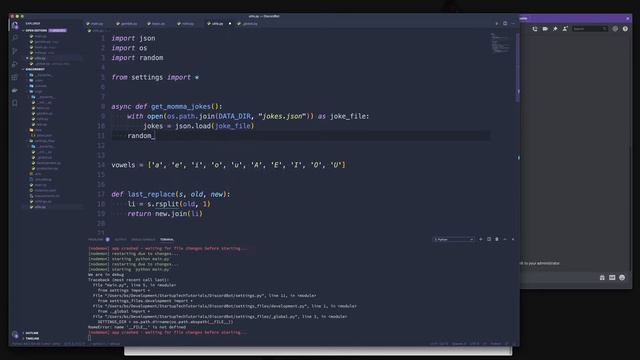Click the Discord search field
Screen dimensions: 640x360
pyautogui.click(x=590, y=29)
